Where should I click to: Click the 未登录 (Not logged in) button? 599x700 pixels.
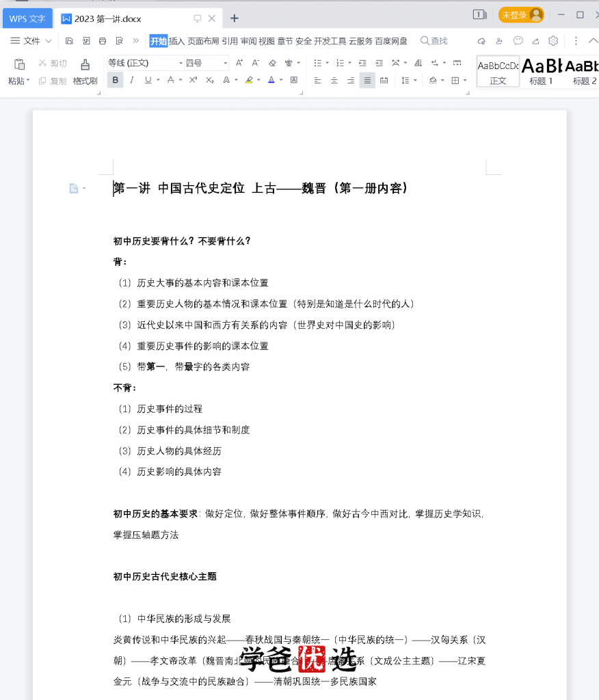coord(521,15)
